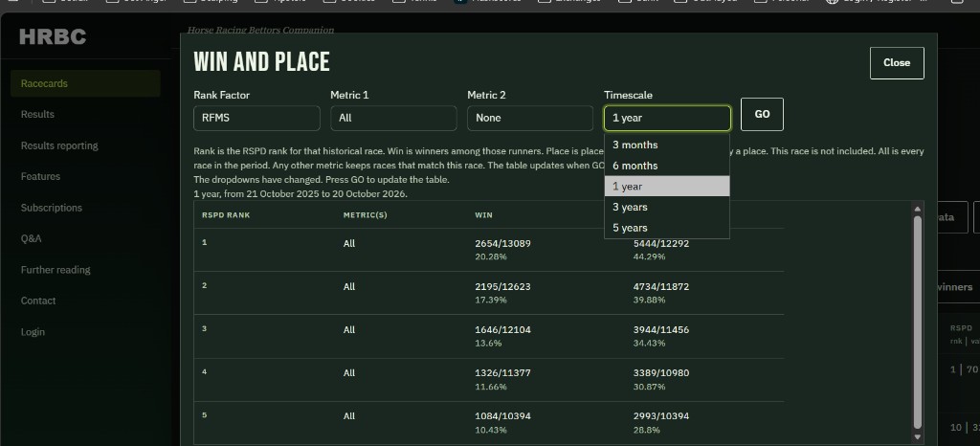Click the table scrollbar up arrow
980x446 pixels.
click(x=918, y=210)
